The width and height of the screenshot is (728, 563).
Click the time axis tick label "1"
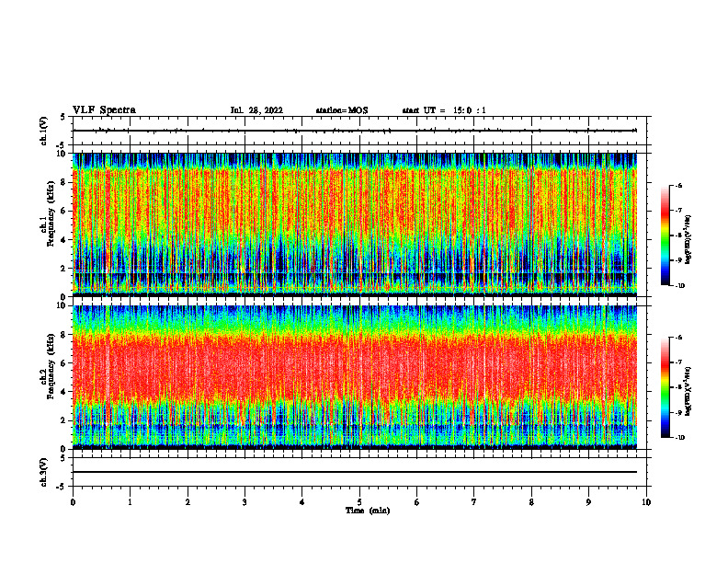[130, 502]
